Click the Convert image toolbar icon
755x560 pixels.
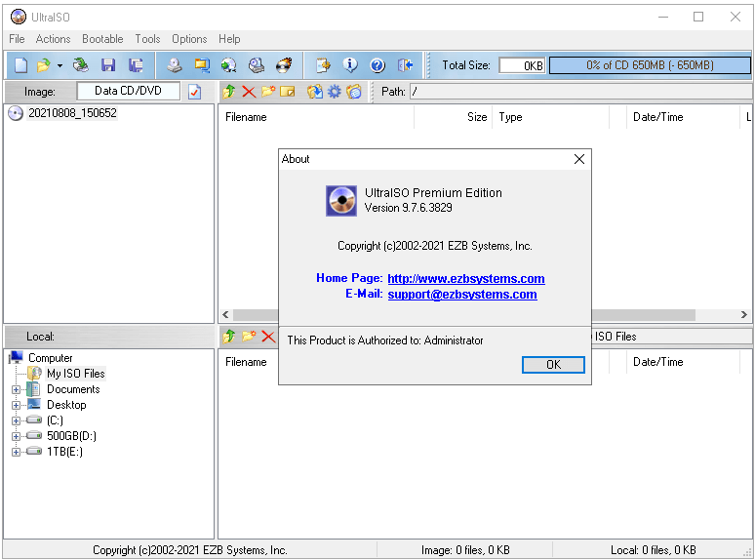click(x=228, y=65)
